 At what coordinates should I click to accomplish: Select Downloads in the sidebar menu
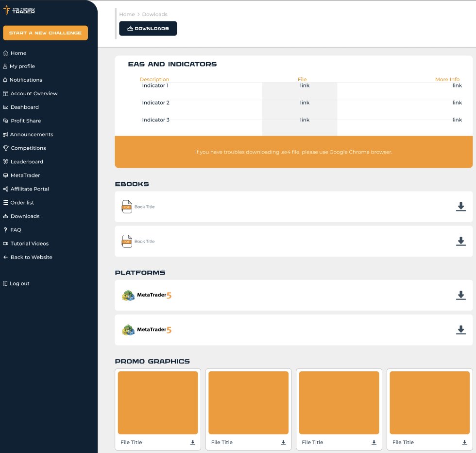tap(21, 216)
